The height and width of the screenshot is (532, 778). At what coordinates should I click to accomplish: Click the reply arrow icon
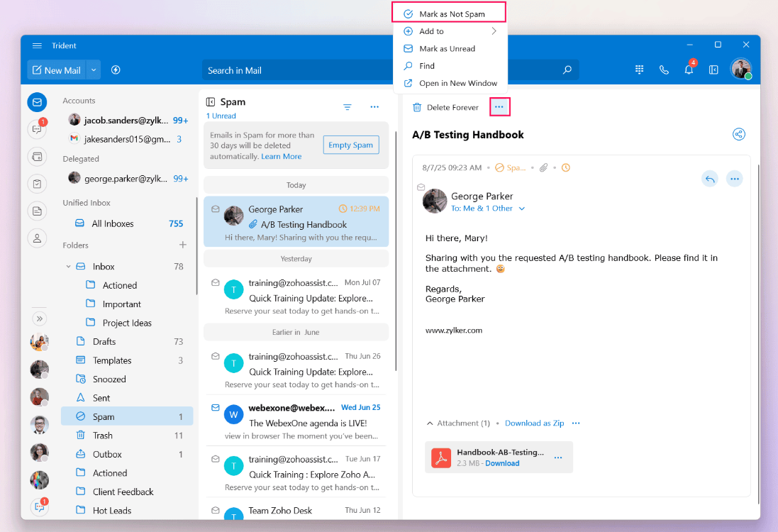tap(710, 179)
